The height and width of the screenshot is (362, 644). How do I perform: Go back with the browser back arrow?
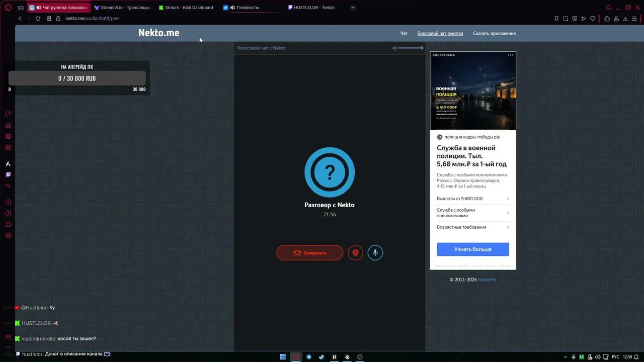click(x=20, y=19)
